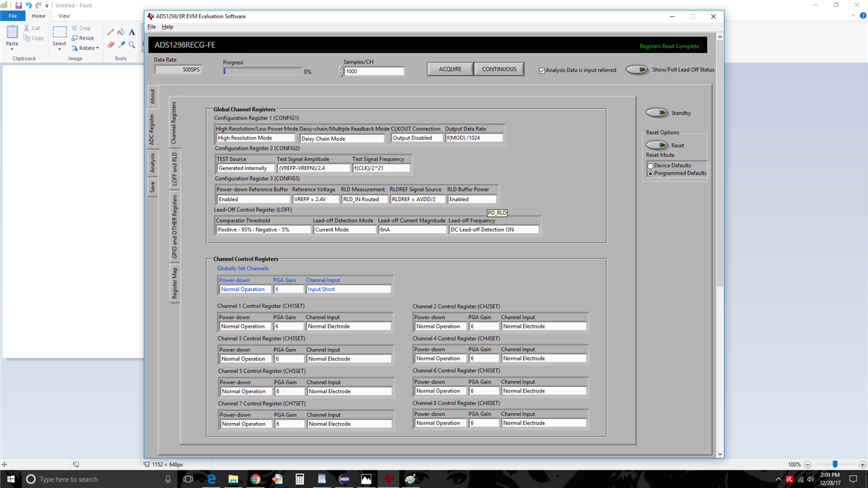Click the Redo arrow in Paint's title bar
The height and width of the screenshot is (488, 868).
[x=39, y=5]
